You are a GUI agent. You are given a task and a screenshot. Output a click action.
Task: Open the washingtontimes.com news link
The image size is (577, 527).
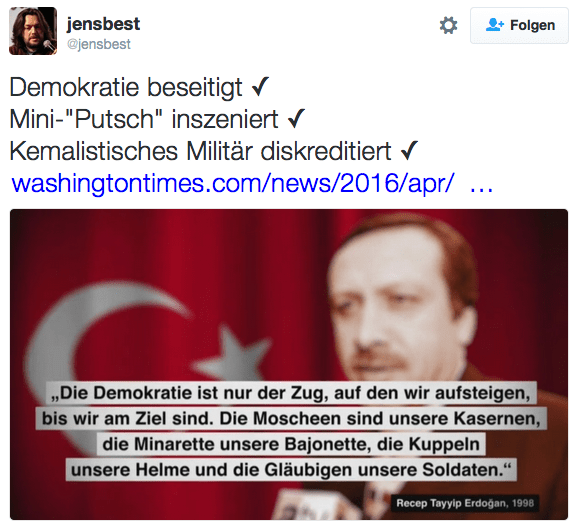pyautogui.click(x=233, y=183)
